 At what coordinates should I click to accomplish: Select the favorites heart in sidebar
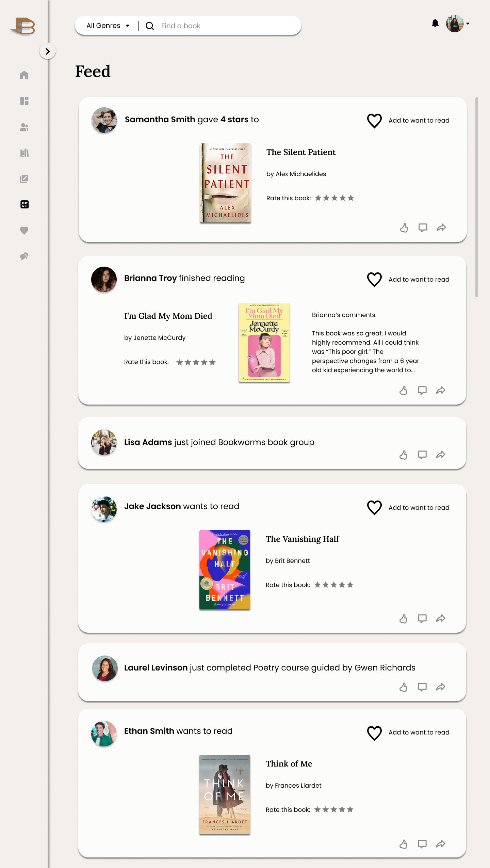coord(24,231)
